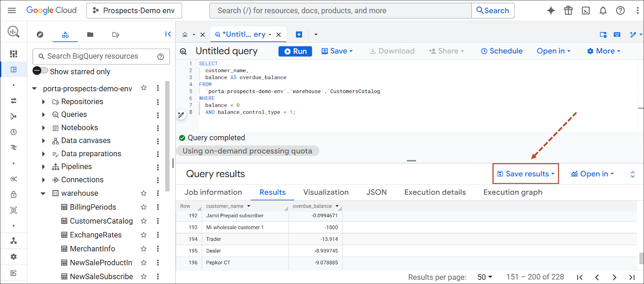Go to last results page
Viewport: 644px width, 284px height.
click(x=632, y=277)
